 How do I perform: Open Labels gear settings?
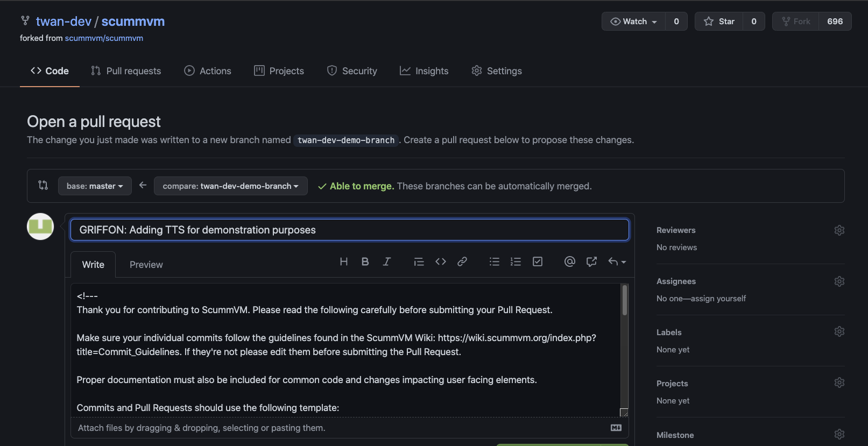[x=839, y=331]
